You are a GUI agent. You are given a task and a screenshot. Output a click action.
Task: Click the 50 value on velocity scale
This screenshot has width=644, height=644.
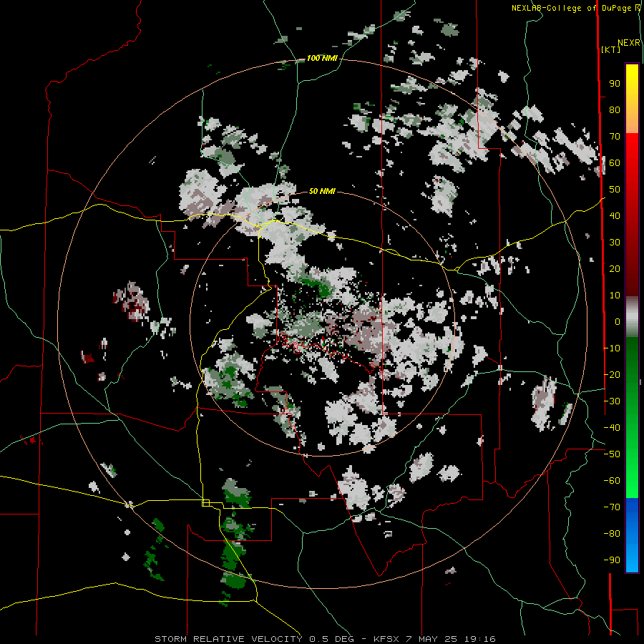tap(615, 190)
